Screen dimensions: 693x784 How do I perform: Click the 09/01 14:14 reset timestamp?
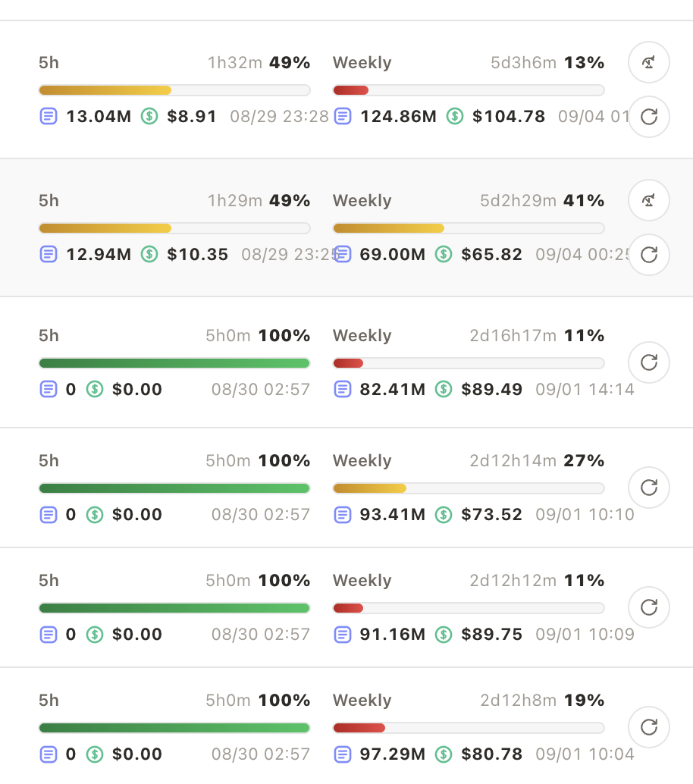click(585, 390)
